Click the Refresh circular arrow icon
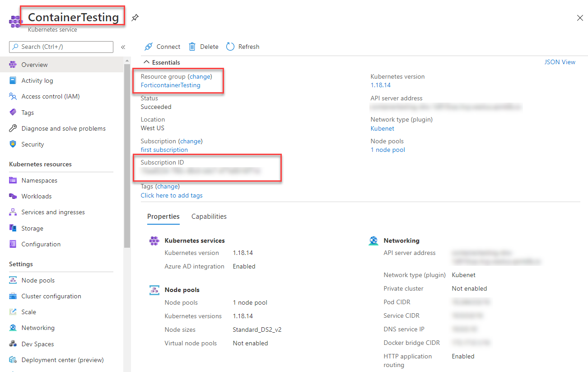588x372 pixels. click(x=230, y=47)
